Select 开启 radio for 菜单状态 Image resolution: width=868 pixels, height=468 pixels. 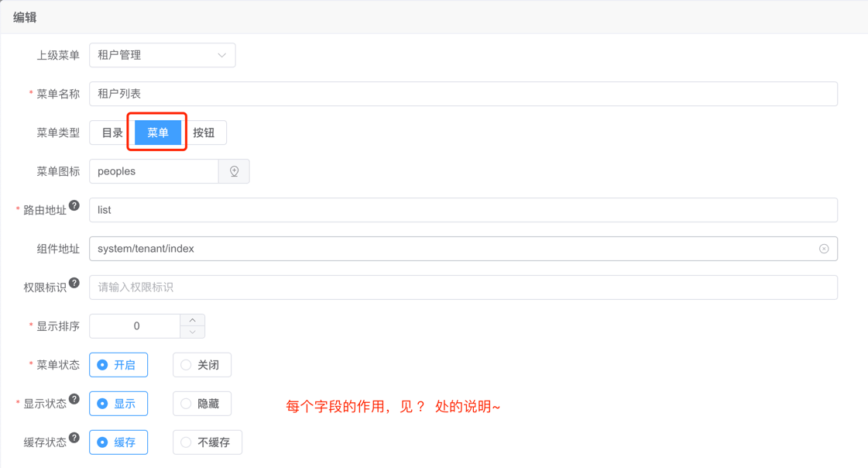118,365
